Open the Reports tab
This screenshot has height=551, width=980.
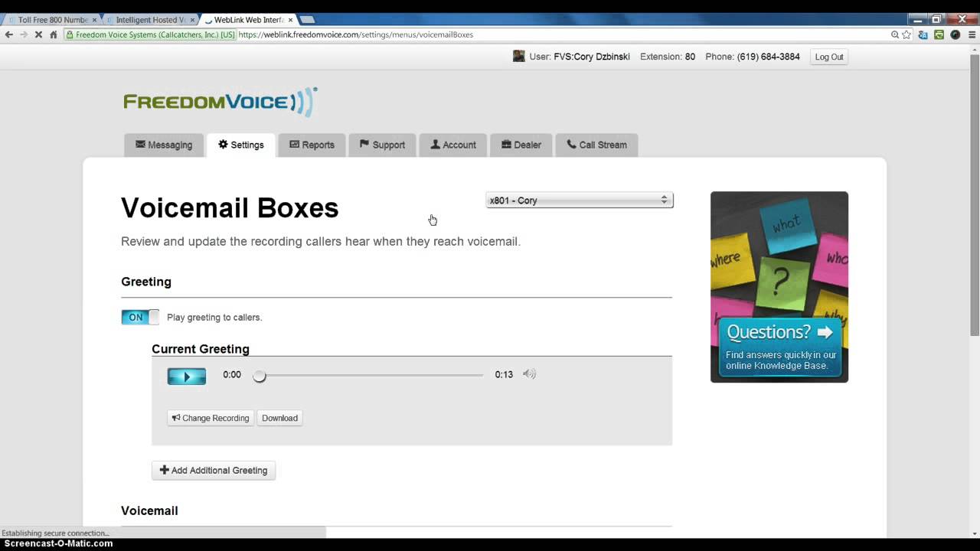click(312, 145)
